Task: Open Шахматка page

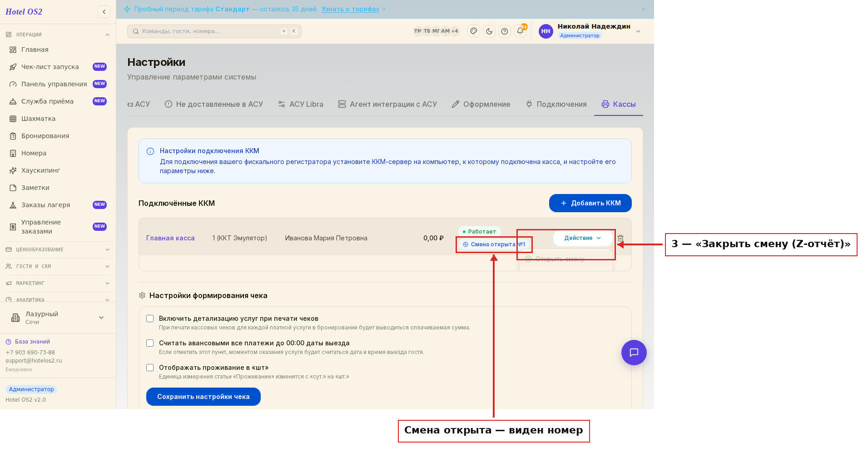Action: click(58, 119)
